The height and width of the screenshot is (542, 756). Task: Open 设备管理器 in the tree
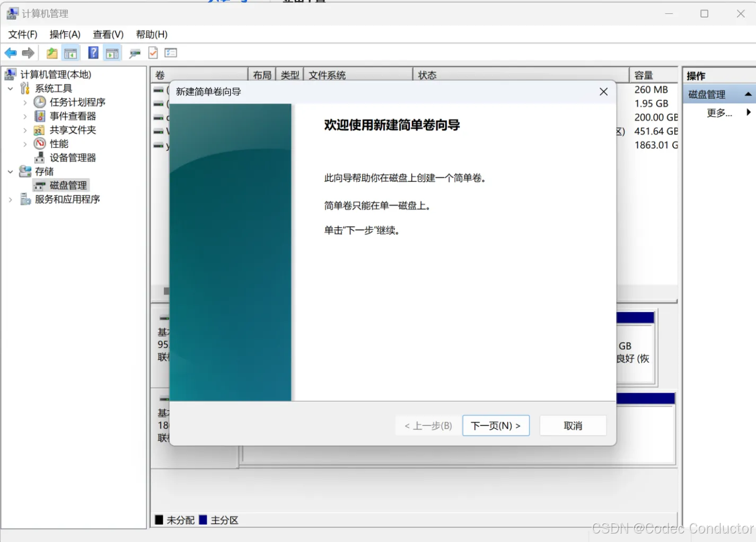pos(73,157)
